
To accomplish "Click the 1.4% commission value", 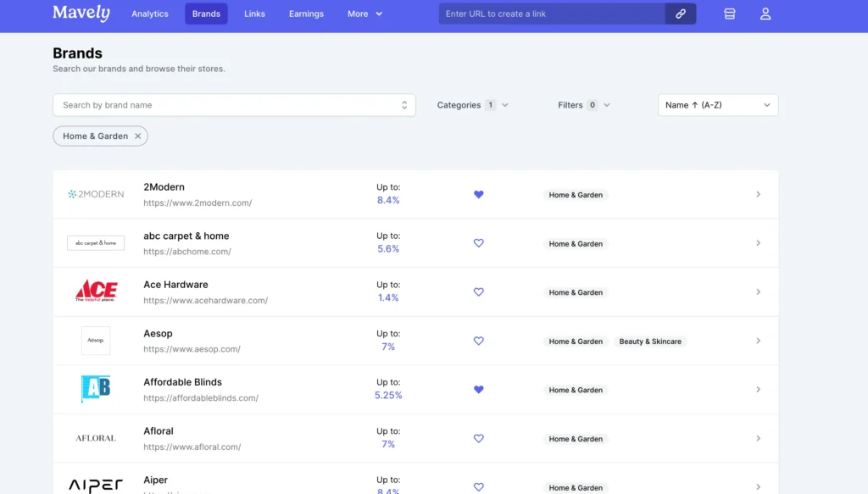I will coord(388,297).
